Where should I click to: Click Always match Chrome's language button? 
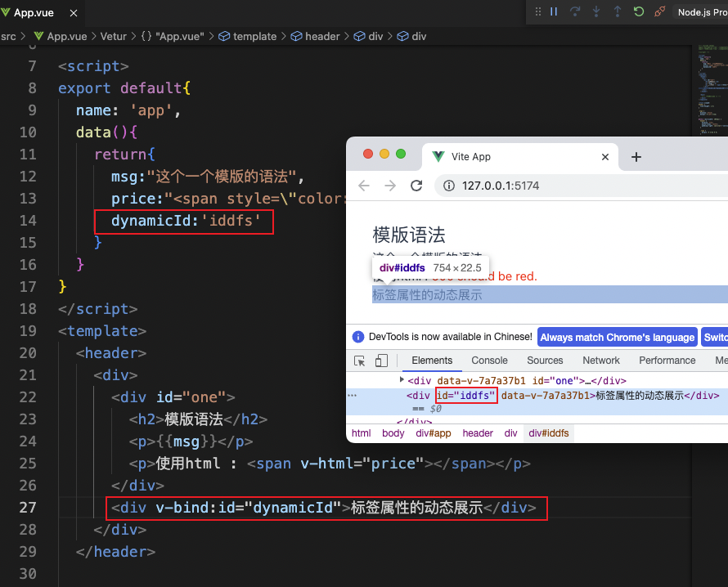(x=618, y=337)
